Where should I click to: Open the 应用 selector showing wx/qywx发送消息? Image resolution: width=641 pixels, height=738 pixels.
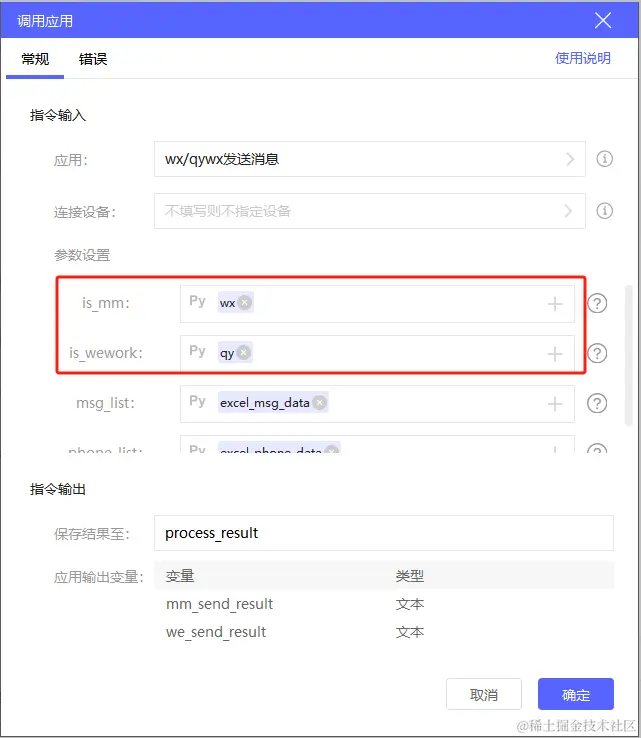[x=369, y=159]
